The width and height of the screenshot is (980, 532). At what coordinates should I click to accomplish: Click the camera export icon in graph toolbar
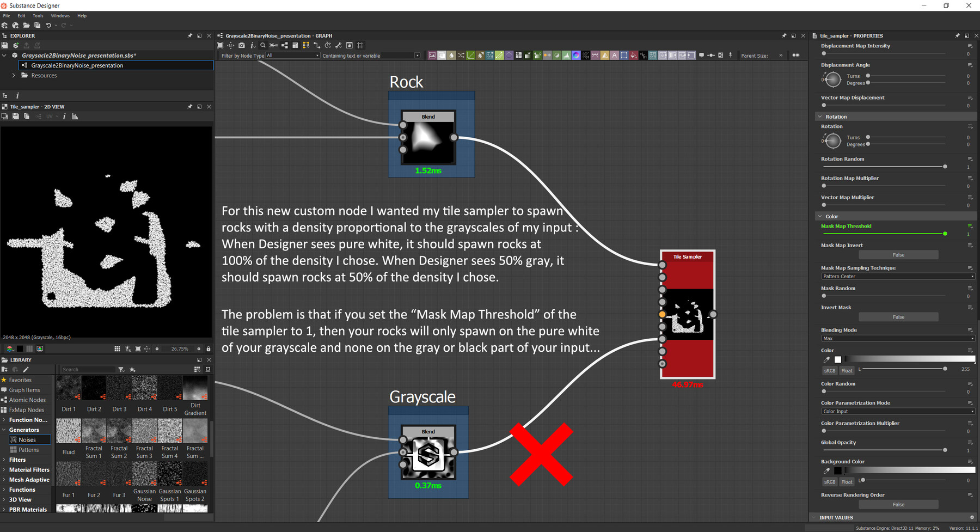pyautogui.click(x=242, y=45)
